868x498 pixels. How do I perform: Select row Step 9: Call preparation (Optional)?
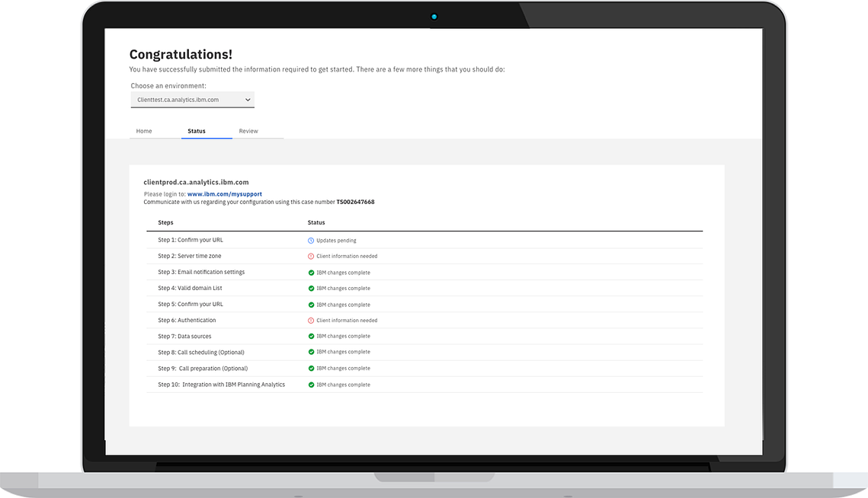(x=424, y=369)
